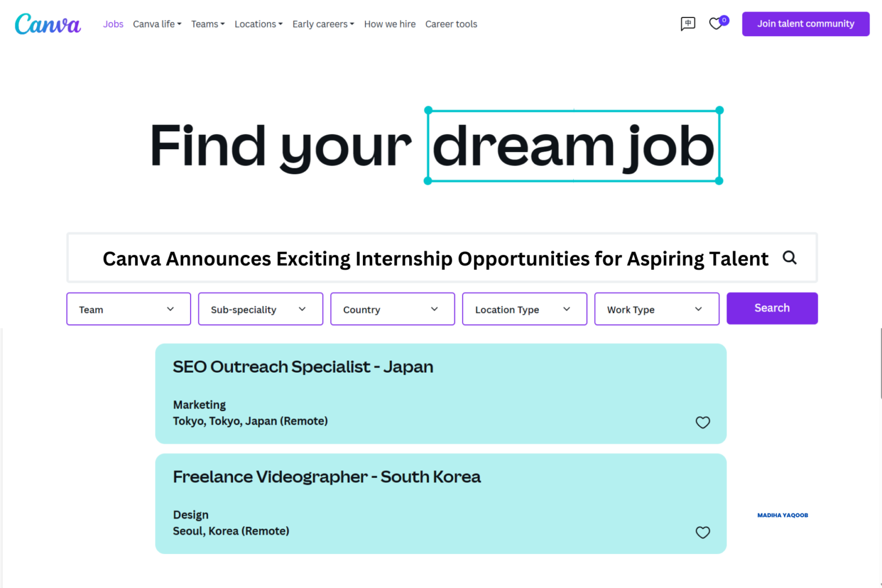Click inside the job search text field
The image size is (882, 588).
[396, 258]
